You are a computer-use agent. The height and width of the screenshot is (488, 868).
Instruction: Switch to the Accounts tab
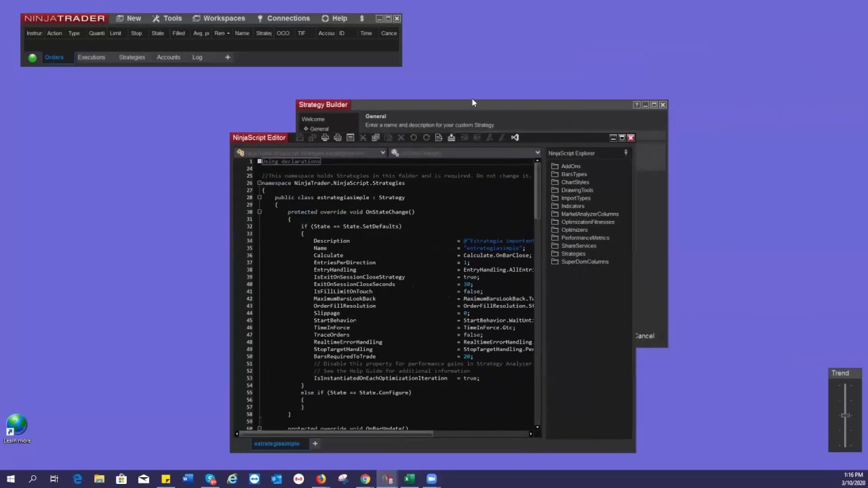(168, 58)
